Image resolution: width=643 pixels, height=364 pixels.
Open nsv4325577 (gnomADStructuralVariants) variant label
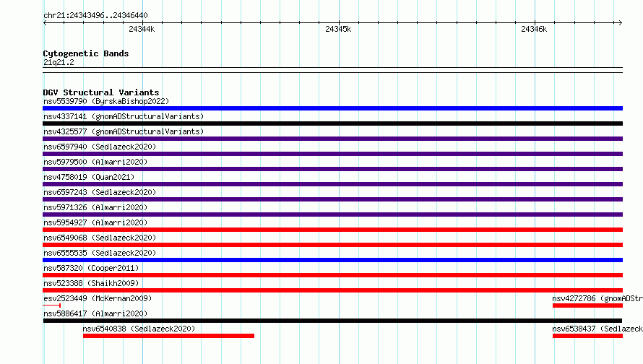click(x=124, y=131)
